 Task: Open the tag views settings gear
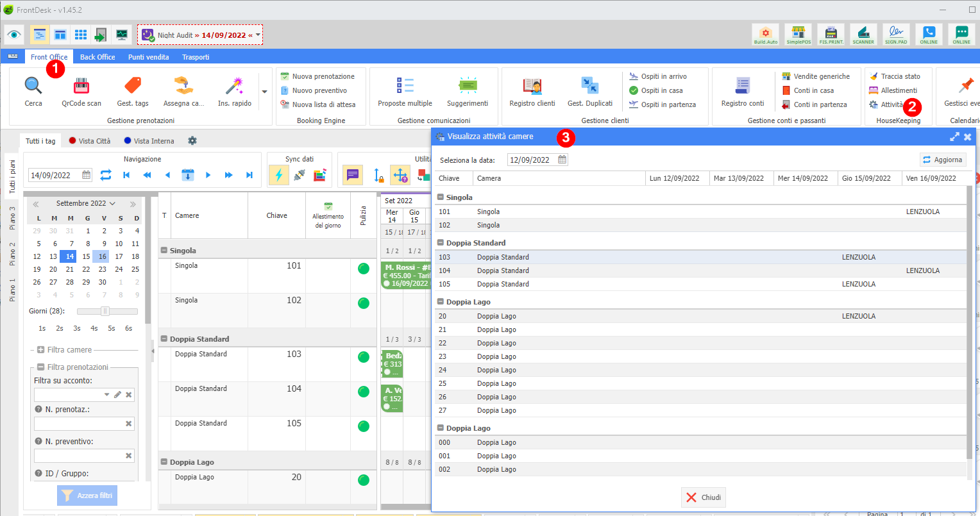pyautogui.click(x=192, y=141)
